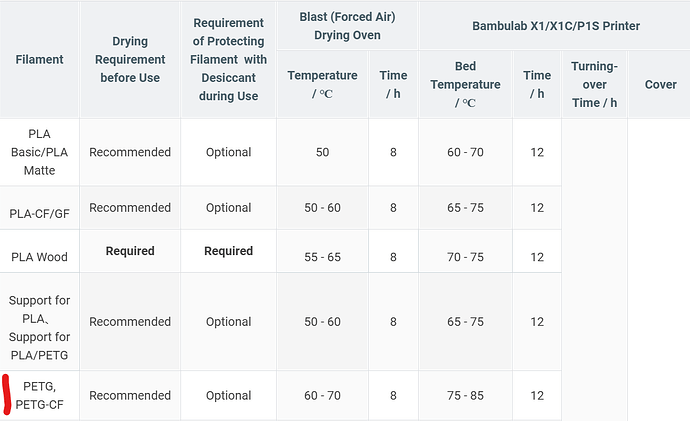Image resolution: width=690 pixels, height=421 pixels.
Task: Click the Cover column header
Action: pos(660,84)
